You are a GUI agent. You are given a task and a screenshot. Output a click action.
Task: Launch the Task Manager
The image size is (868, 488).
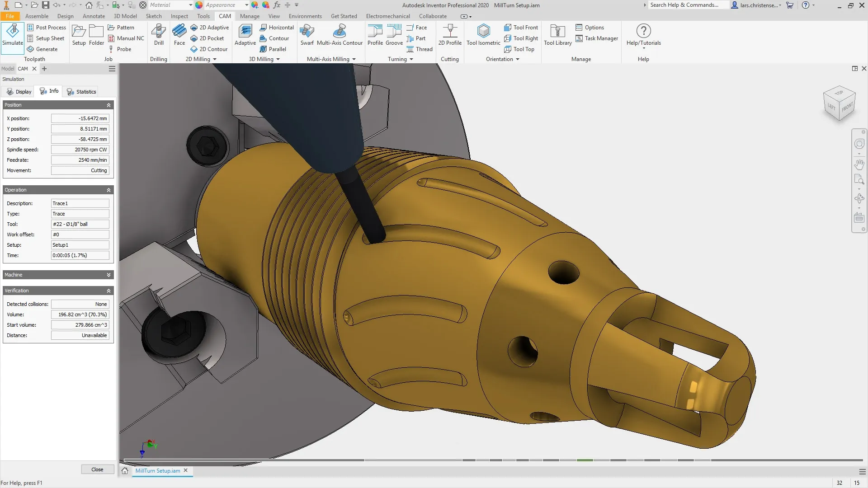[x=597, y=38]
